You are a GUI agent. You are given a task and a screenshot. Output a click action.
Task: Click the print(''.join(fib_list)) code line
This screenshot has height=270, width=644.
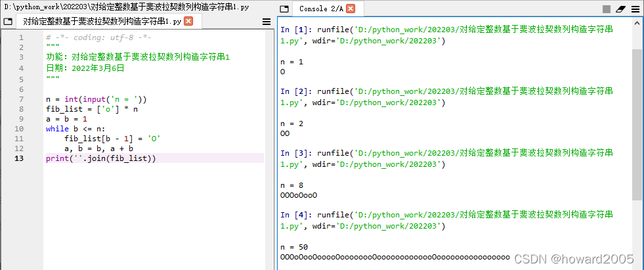(x=101, y=158)
